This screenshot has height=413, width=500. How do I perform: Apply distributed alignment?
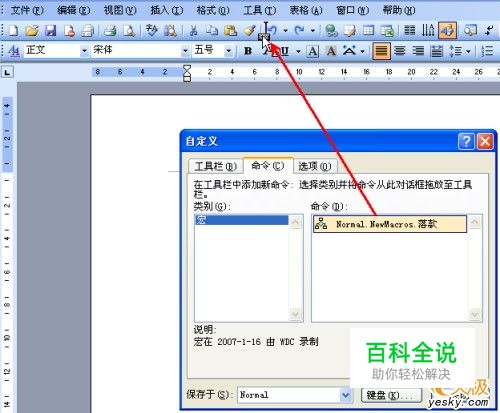(436, 51)
